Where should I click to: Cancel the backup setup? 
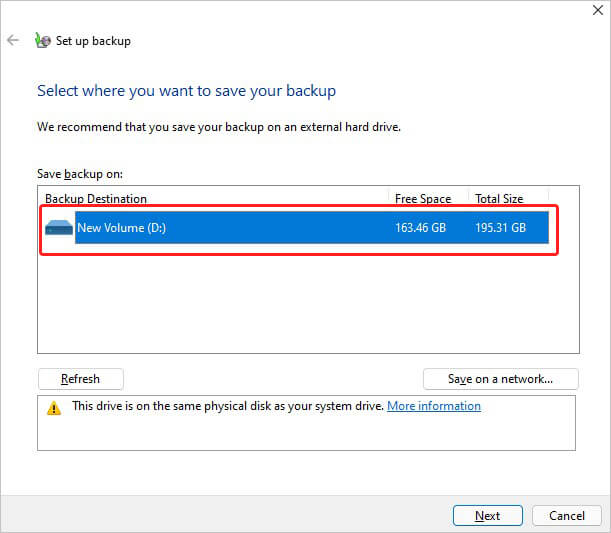(x=567, y=515)
